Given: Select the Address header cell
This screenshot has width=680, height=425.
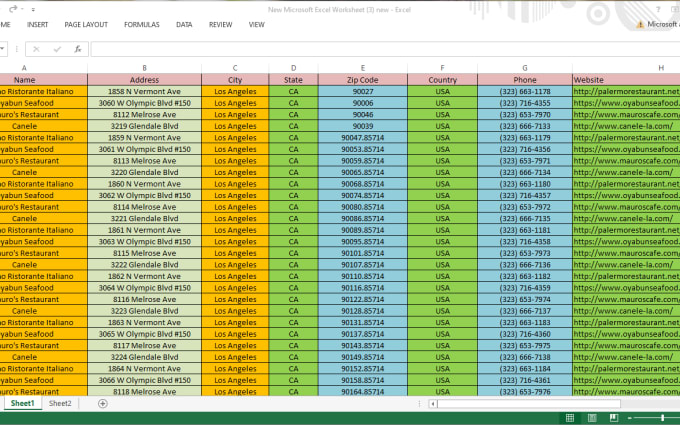Looking at the screenshot, I should point(144,80).
